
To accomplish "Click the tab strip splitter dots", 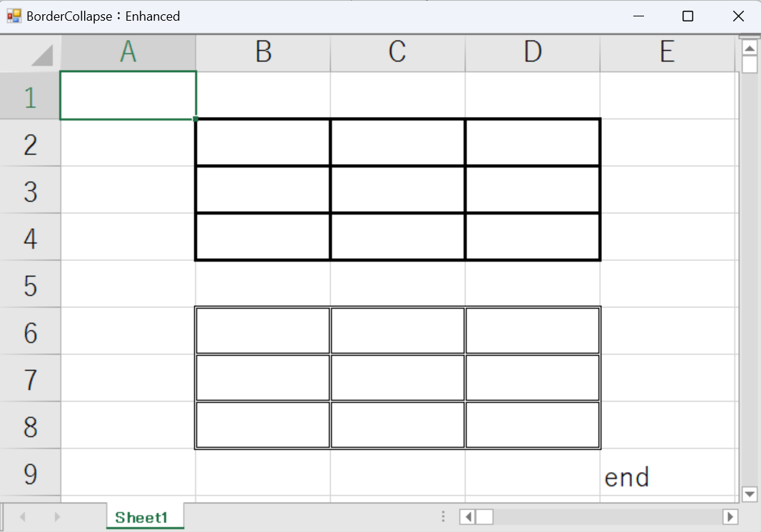I will [x=443, y=516].
